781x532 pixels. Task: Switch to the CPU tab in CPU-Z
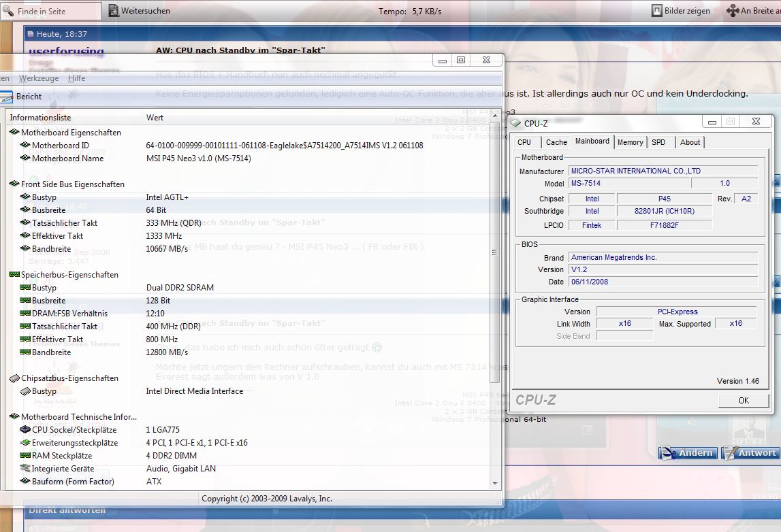524,142
